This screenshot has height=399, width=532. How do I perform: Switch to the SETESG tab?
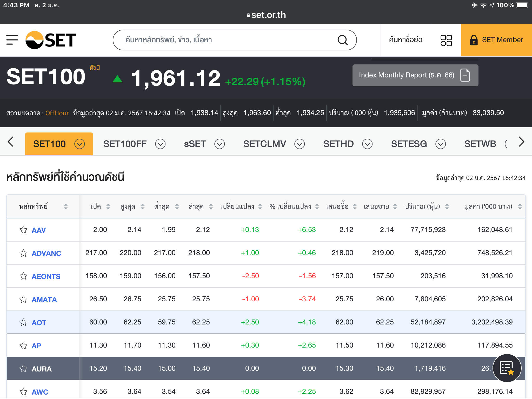(x=409, y=144)
